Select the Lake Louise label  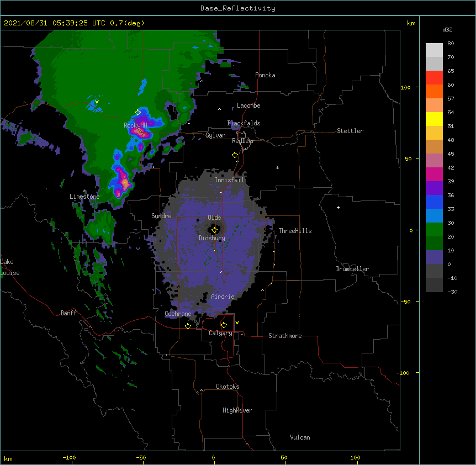[x=10, y=267]
